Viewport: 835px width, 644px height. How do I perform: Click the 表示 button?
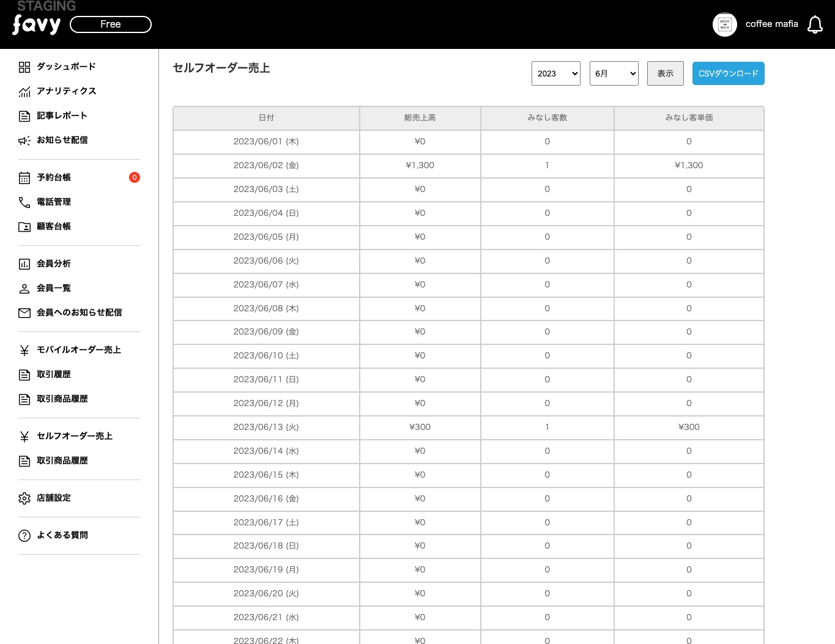[666, 73]
